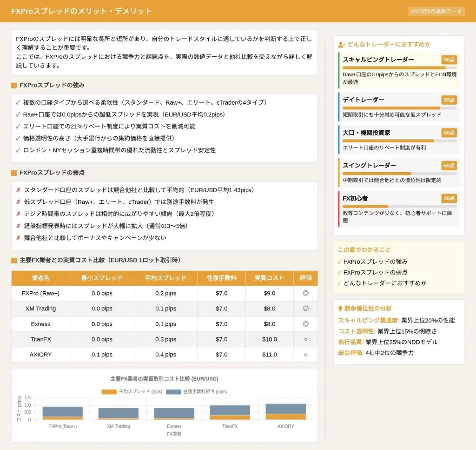Click the orange square marker before FXProスプレッドの強み
Viewport: 476px width, 450px height.
pyautogui.click(x=14, y=86)
